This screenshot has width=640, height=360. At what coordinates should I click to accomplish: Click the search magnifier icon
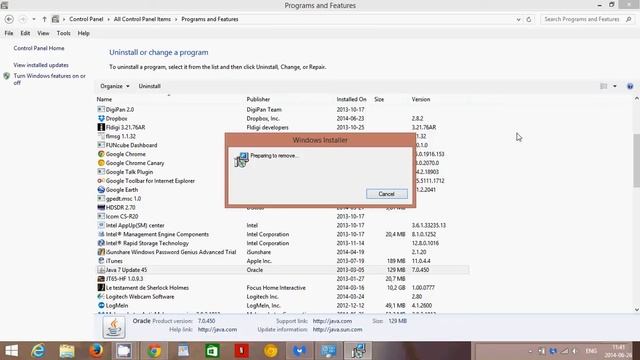coord(629,19)
